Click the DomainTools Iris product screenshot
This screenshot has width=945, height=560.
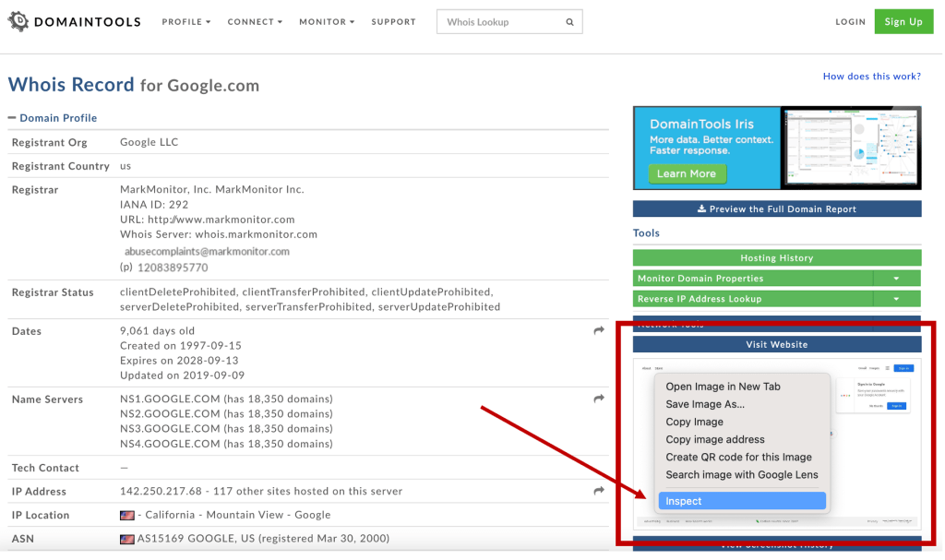tap(851, 148)
